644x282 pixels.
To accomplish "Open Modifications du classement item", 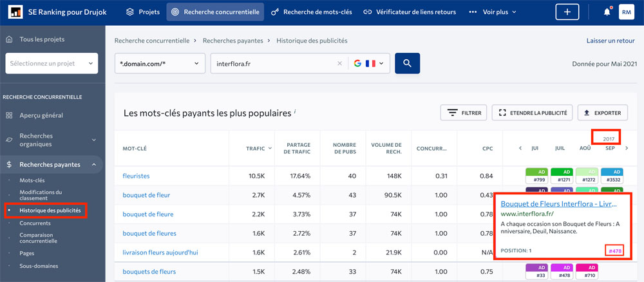I will [x=41, y=195].
